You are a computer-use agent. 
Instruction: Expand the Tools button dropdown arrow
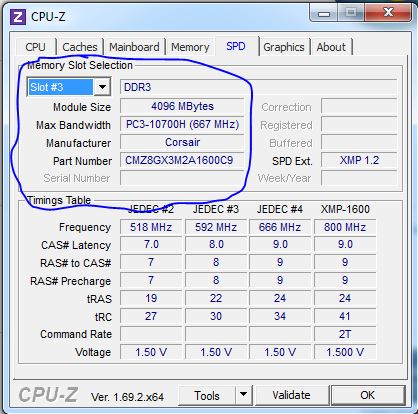[x=244, y=395]
